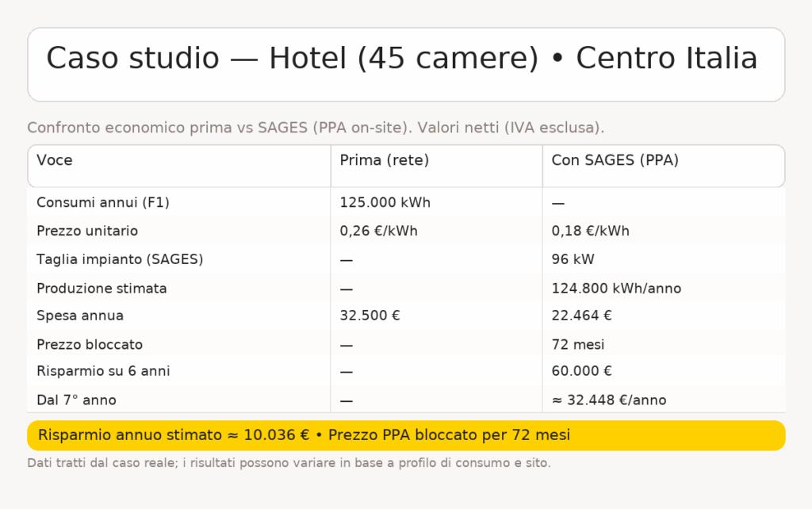The image size is (812, 509).
Task: Click the 60.000 € savings value
Action: point(582,371)
